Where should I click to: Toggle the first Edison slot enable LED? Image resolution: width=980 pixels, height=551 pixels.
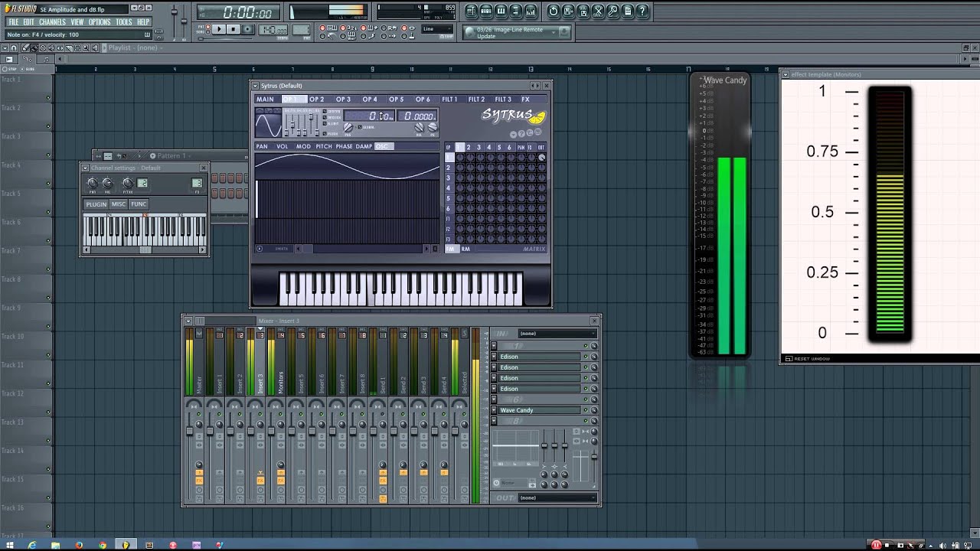pos(586,357)
